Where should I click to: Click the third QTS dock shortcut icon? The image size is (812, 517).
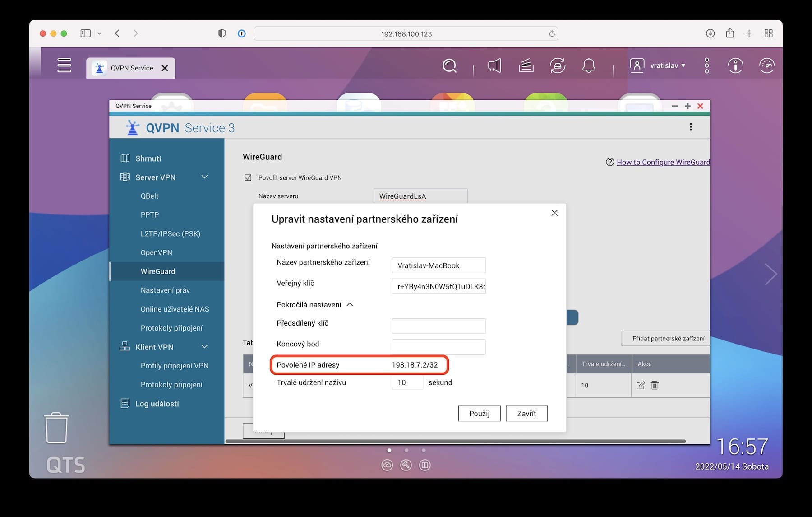point(424,465)
